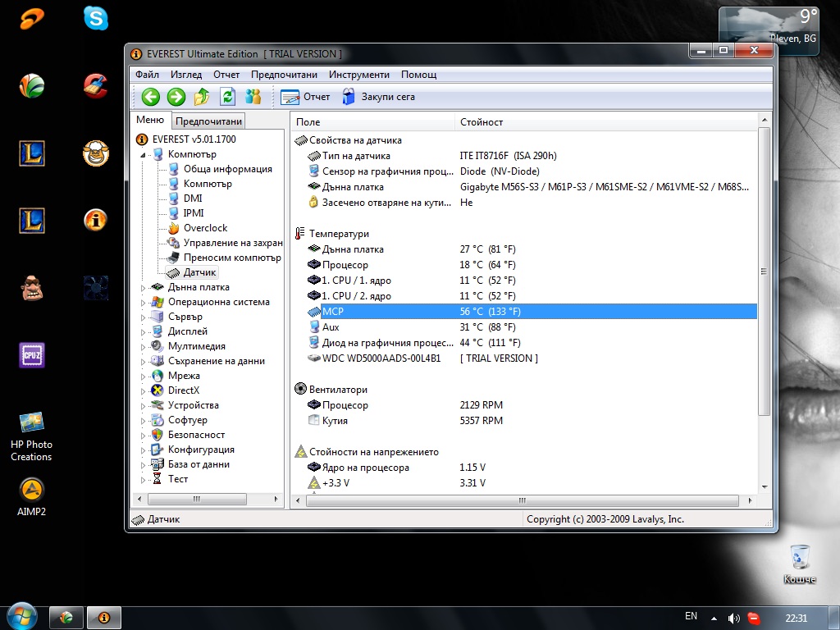
Task: Collapse the Компютър tree node
Action: point(143,155)
